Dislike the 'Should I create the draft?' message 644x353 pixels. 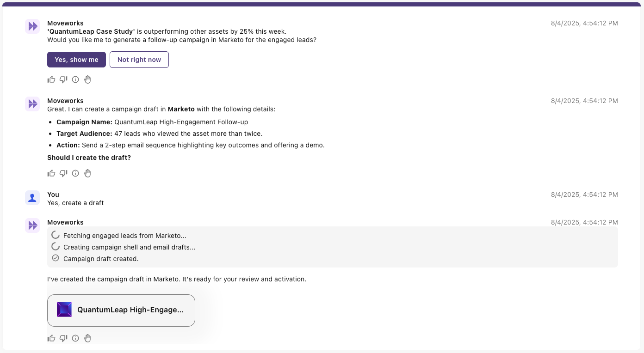[63, 173]
